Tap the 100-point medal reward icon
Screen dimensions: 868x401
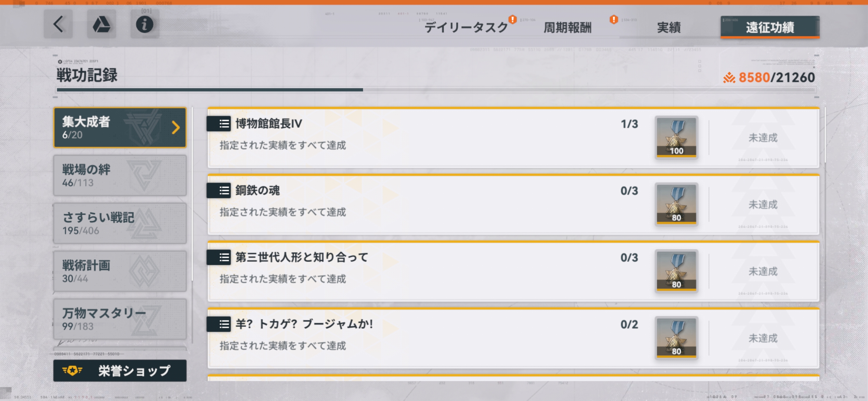676,137
